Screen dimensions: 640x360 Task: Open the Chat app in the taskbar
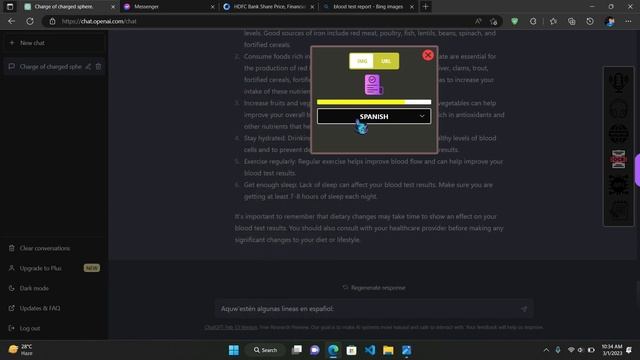pyautogui.click(x=315, y=350)
